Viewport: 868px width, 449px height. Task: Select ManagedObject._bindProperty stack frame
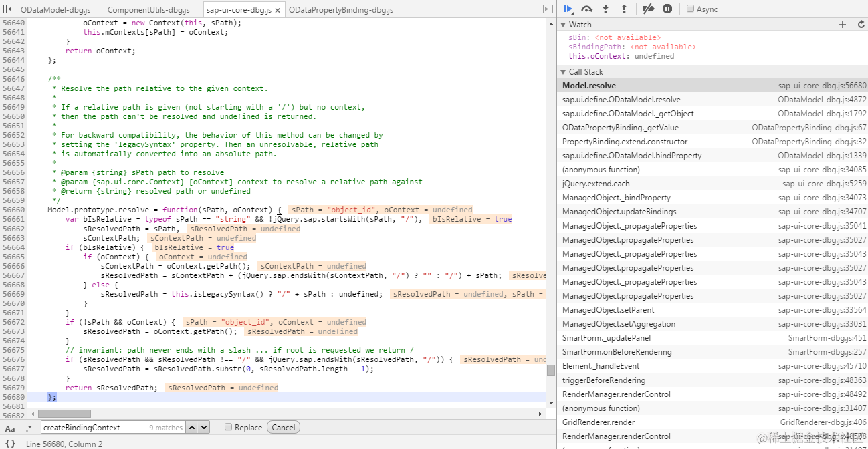coord(712,198)
